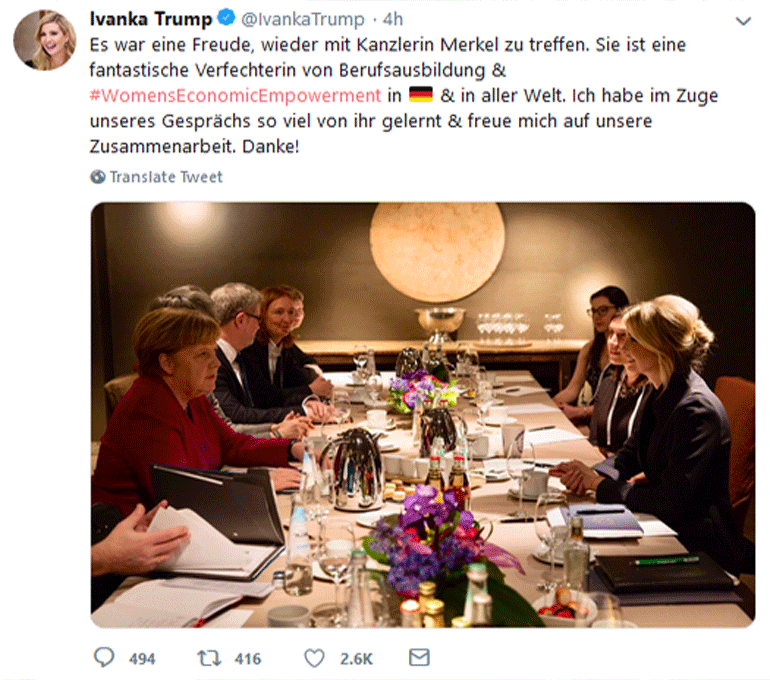Screen dimensions: 770x680
Task: Click the Translate Tweet link
Action: 166,177
